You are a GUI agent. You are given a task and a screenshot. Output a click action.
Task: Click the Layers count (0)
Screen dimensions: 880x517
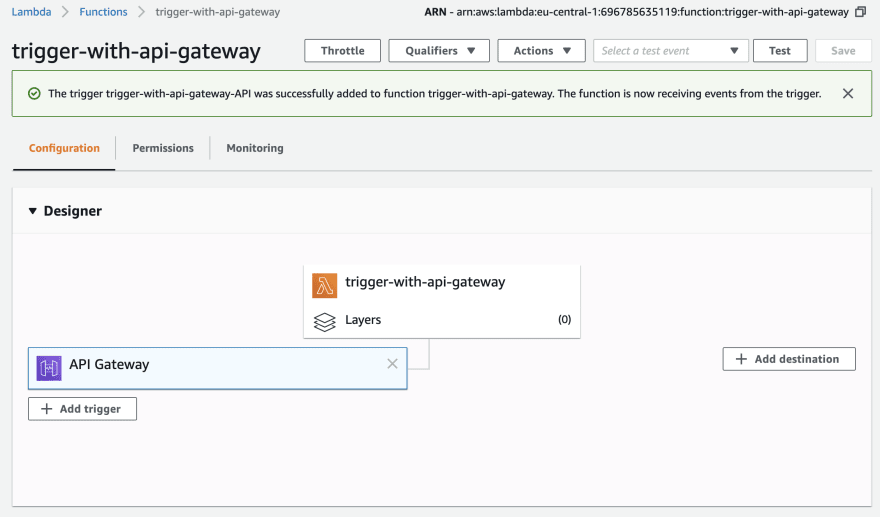565,319
